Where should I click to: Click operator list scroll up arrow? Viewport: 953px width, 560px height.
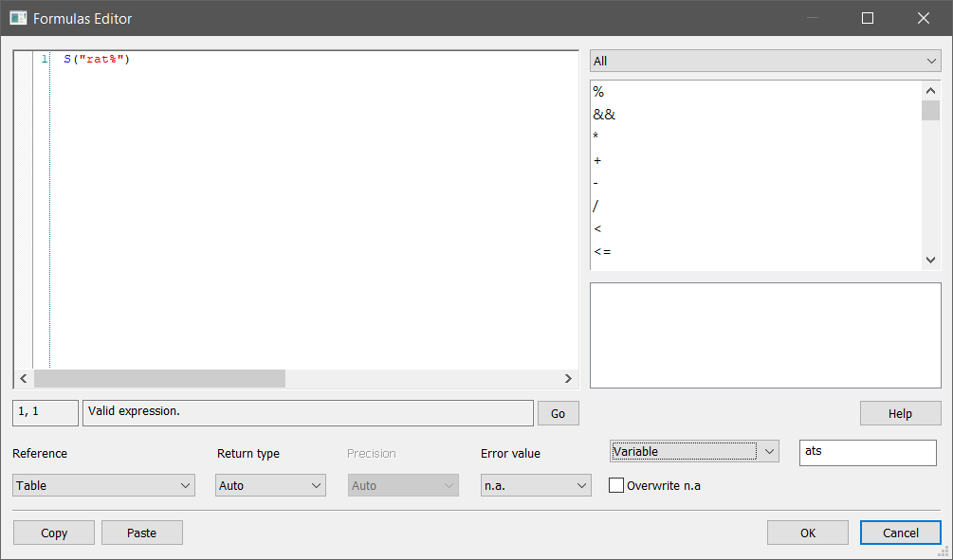coord(930,91)
